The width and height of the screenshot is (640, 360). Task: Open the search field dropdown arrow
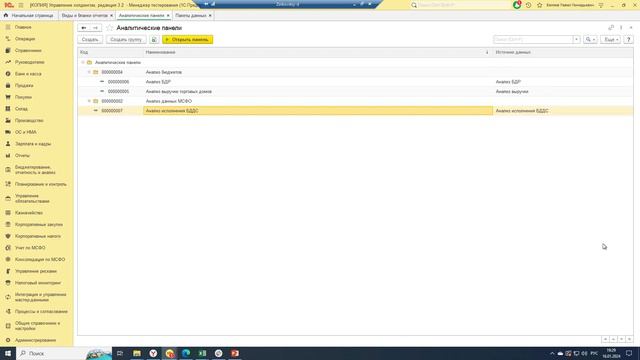click(576, 40)
